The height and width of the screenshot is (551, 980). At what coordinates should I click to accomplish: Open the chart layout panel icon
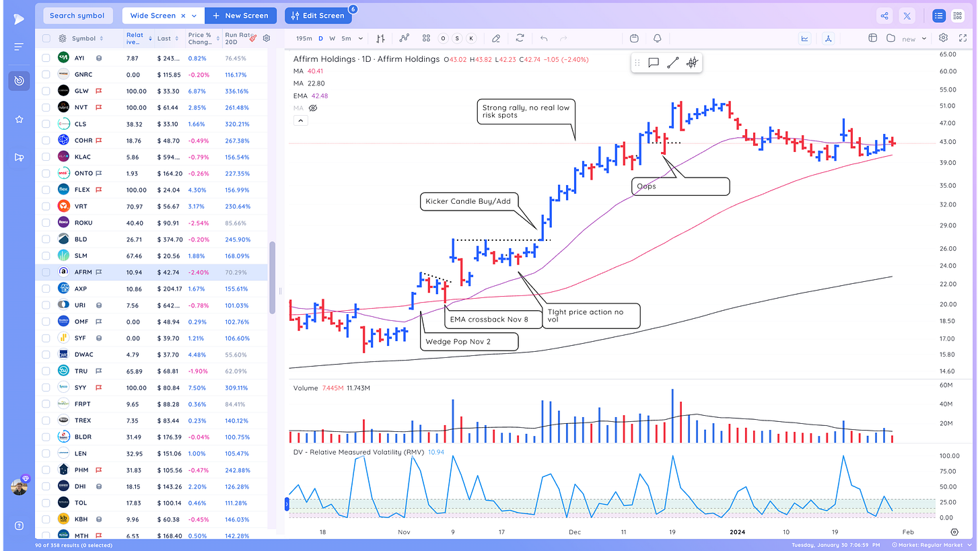point(872,38)
